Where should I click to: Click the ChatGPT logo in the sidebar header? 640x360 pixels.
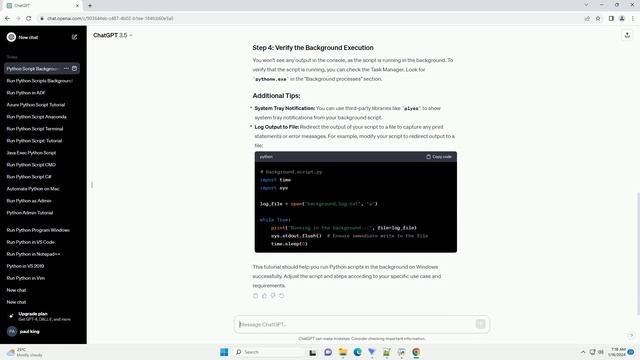pyautogui.click(x=11, y=37)
